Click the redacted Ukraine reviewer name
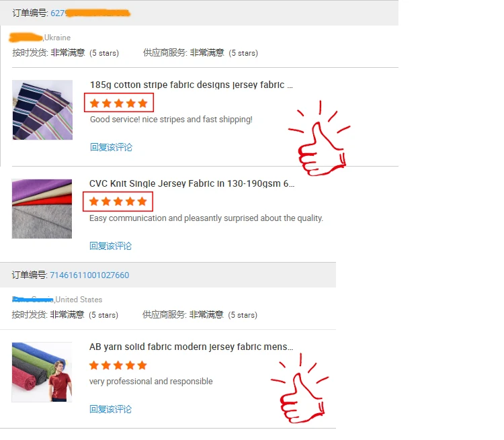Viewport: 504px width, 440px height. click(26, 38)
